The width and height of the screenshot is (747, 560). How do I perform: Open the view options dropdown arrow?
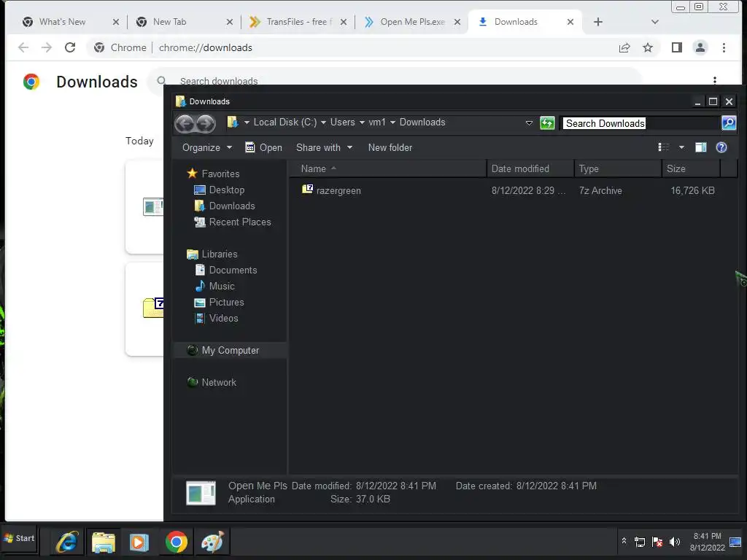[681, 147]
